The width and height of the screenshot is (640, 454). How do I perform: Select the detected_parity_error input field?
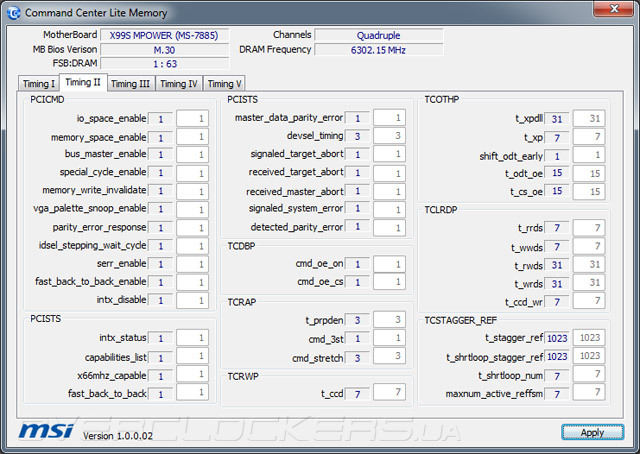tap(389, 227)
